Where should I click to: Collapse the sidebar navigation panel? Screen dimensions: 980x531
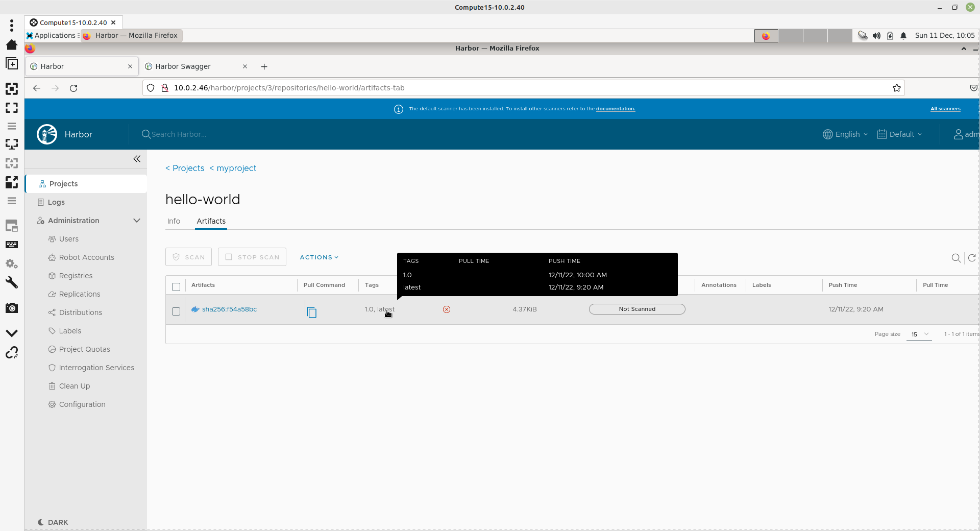click(x=137, y=159)
